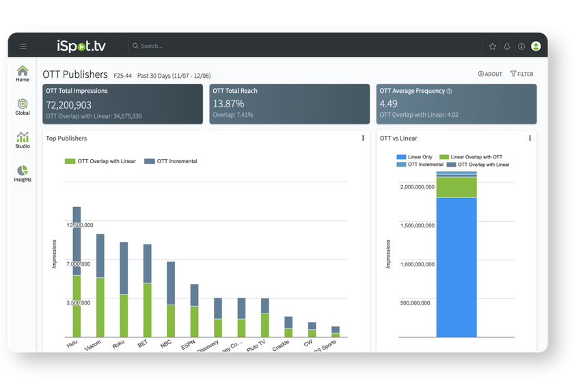The width and height of the screenshot is (574, 392).
Task: Click the OTT vs Linear panel title
Action: tap(398, 139)
